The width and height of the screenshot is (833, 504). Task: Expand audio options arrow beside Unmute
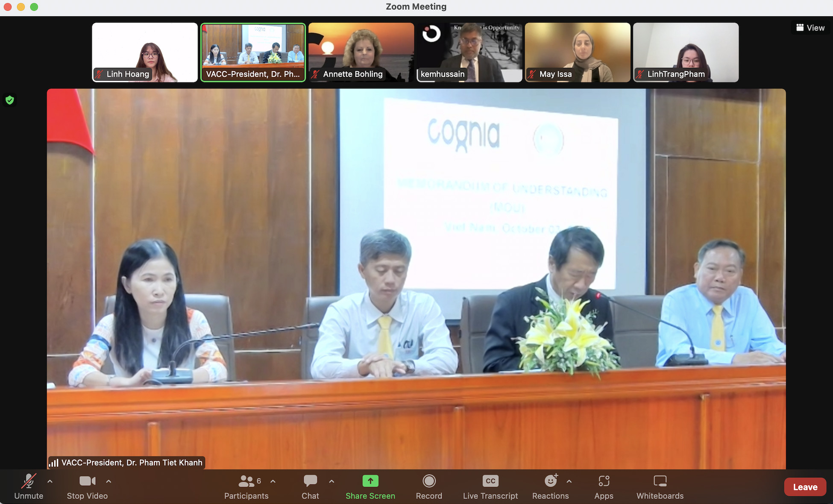(x=50, y=481)
